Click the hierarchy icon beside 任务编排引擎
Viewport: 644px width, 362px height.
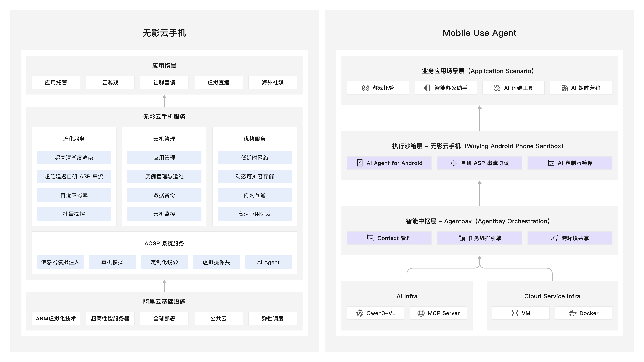tap(462, 238)
